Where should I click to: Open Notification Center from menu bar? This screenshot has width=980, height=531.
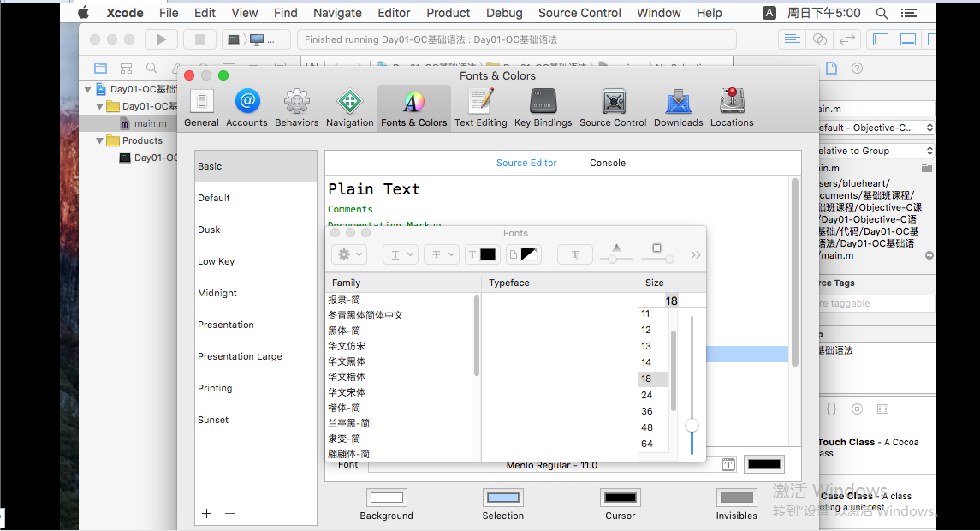[909, 13]
